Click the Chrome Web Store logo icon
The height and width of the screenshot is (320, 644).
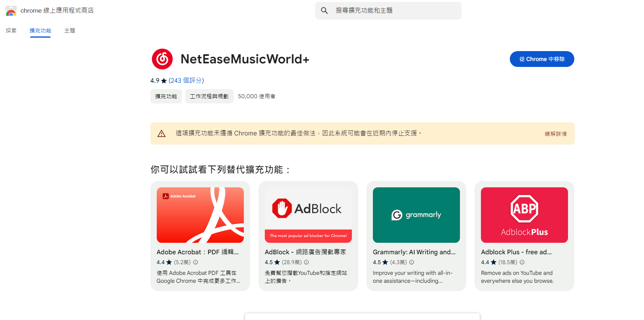[x=11, y=11]
